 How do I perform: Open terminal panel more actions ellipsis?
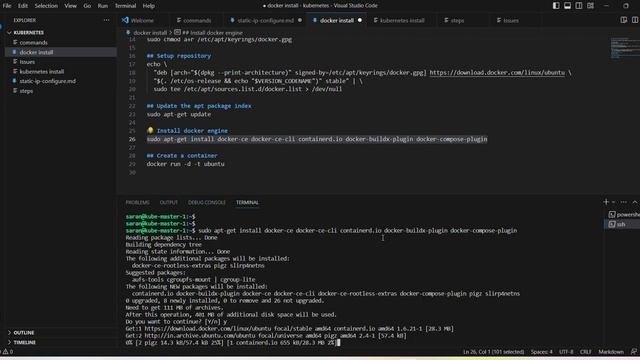624,202
